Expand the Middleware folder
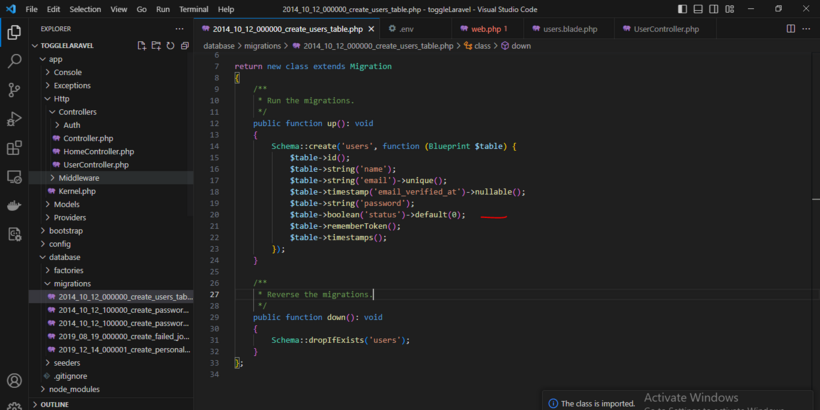 click(x=78, y=178)
